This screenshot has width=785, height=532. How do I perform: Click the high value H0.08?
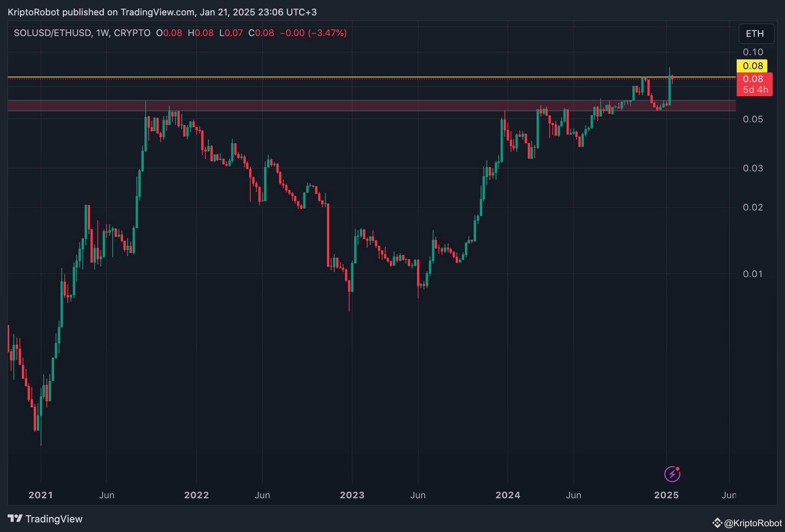tap(200, 33)
